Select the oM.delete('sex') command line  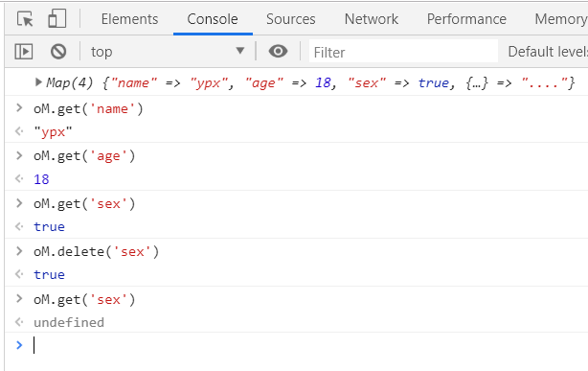[97, 251]
